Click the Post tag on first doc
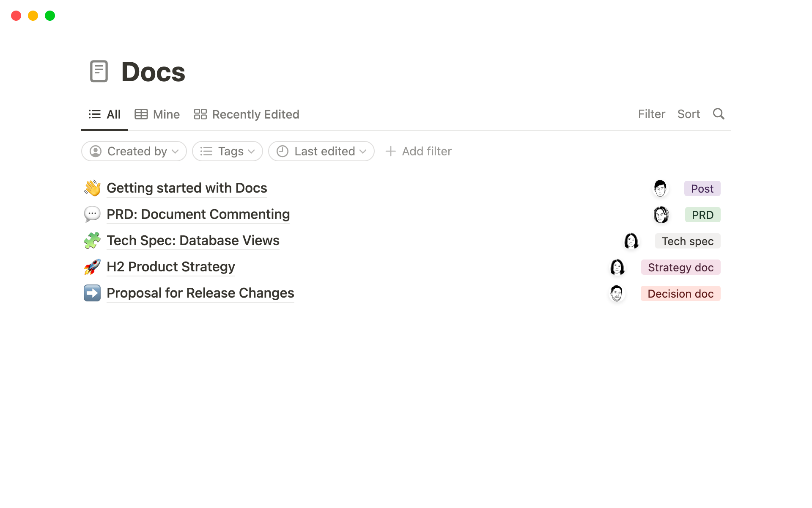Viewport: 812px width, 508px height. (x=702, y=188)
